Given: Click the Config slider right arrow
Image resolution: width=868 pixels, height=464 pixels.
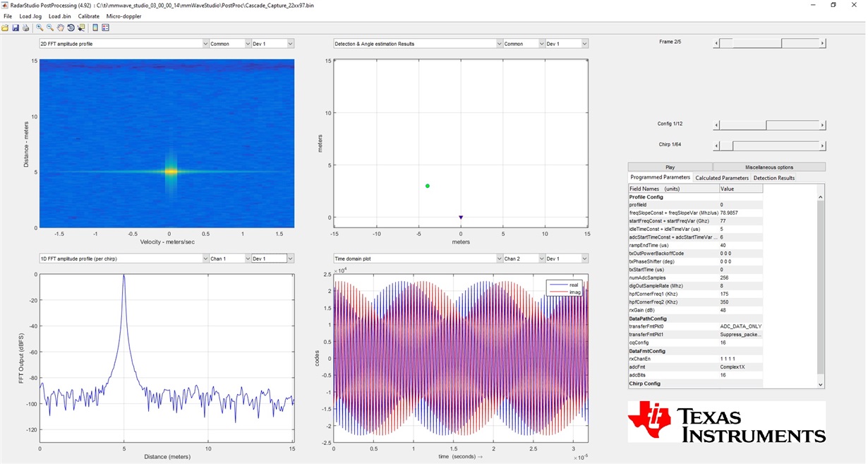Looking at the screenshot, I should [822, 125].
